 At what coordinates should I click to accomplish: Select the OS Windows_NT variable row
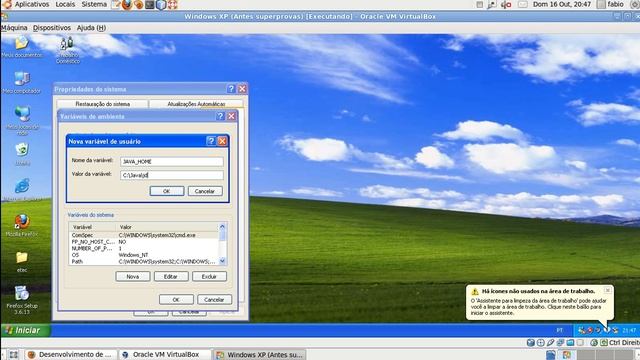pyautogui.click(x=144, y=255)
